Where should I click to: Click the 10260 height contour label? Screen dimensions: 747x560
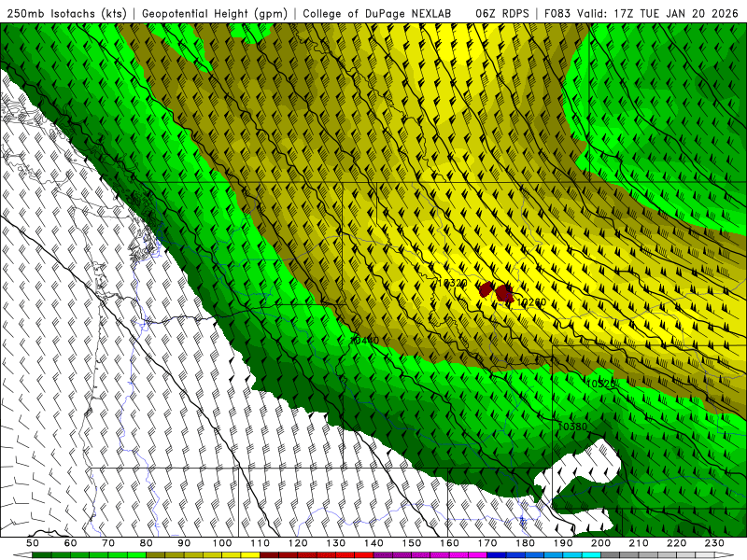point(531,302)
